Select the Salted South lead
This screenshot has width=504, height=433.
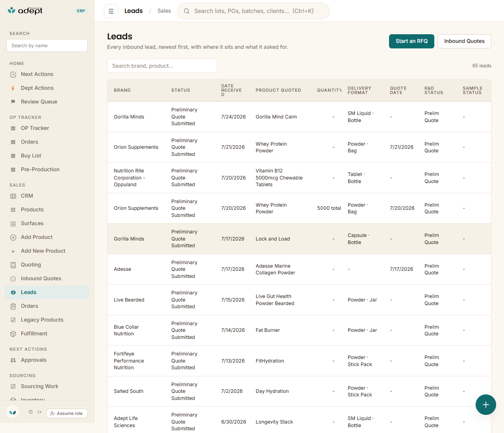(x=299, y=391)
